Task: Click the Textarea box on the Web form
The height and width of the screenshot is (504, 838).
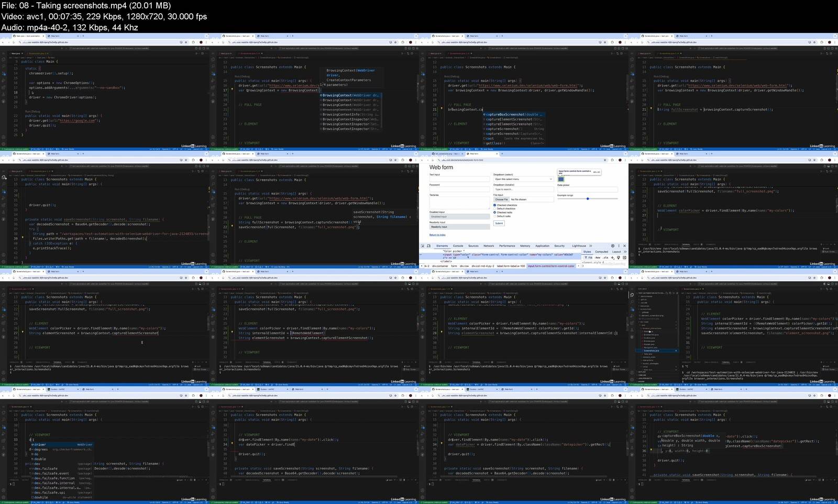Action: tap(460, 203)
